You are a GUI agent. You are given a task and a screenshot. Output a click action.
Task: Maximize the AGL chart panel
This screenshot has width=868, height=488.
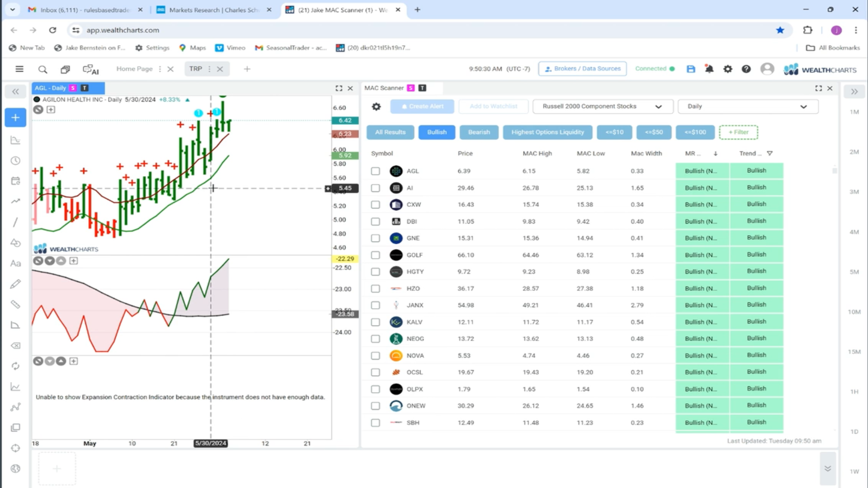(339, 89)
